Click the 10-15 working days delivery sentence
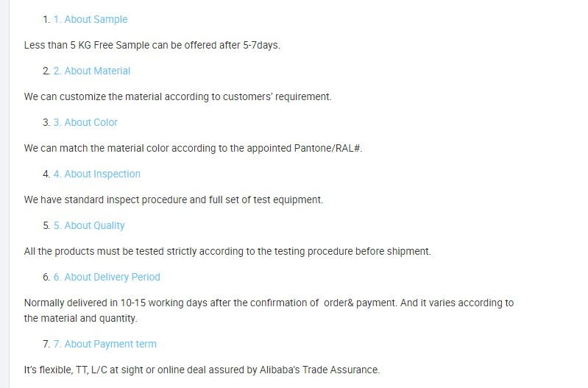Image resolution: width=588 pixels, height=388 pixels. [x=269, y=303]
